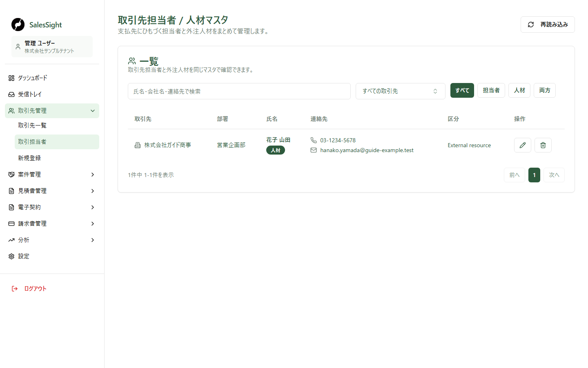
Task: Click the 取引先管理 people icon
Action: [x=11, y=111]
